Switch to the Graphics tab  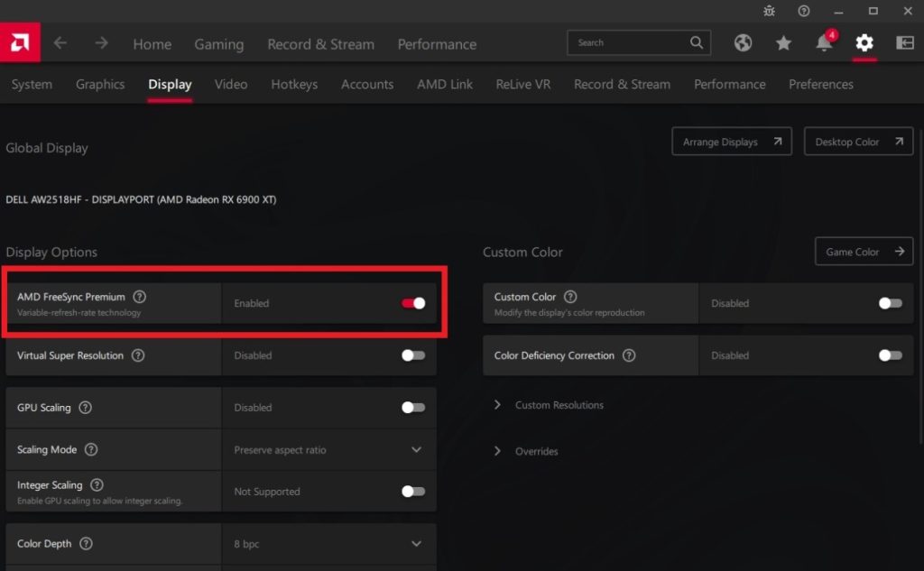[x=100, y=84]
